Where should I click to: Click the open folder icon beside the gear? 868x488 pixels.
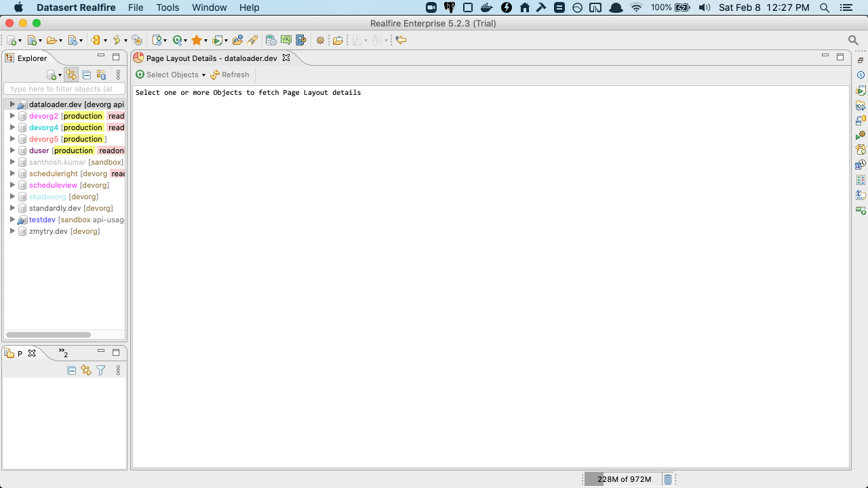[338, 40]
